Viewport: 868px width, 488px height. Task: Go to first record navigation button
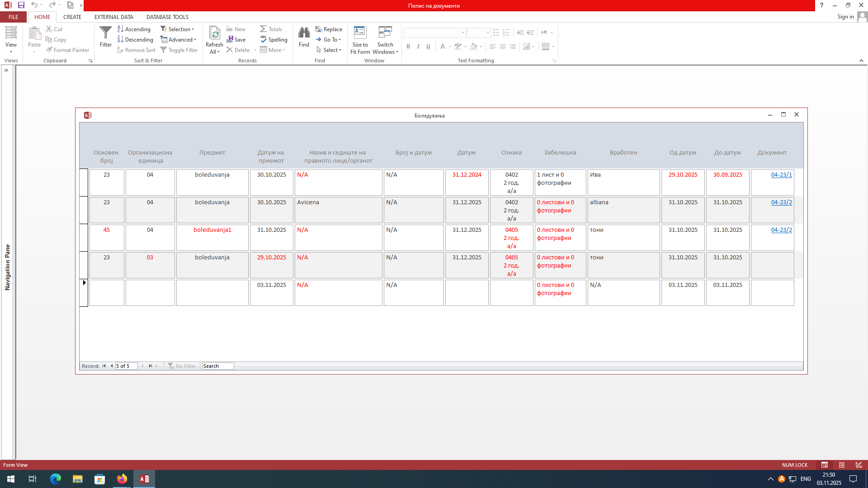point(104,366)
